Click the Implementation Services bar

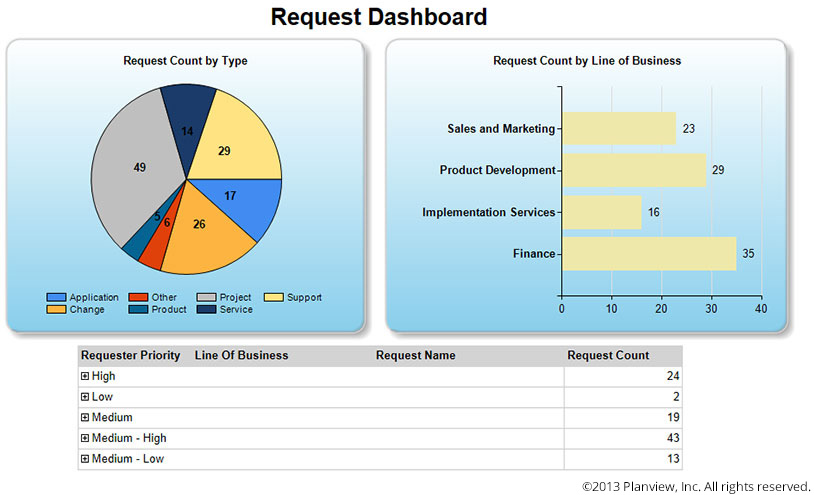click(602, 212)
